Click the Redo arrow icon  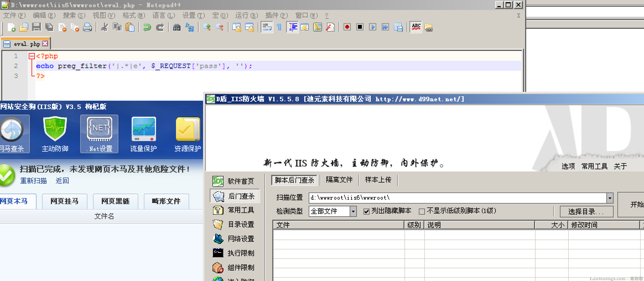(x=160, y=27)
